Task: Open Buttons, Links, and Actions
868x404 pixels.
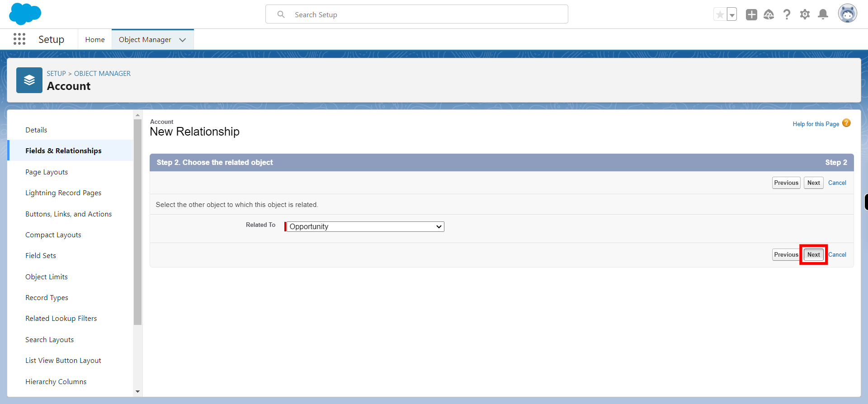Action: click(x=68, y=214)
